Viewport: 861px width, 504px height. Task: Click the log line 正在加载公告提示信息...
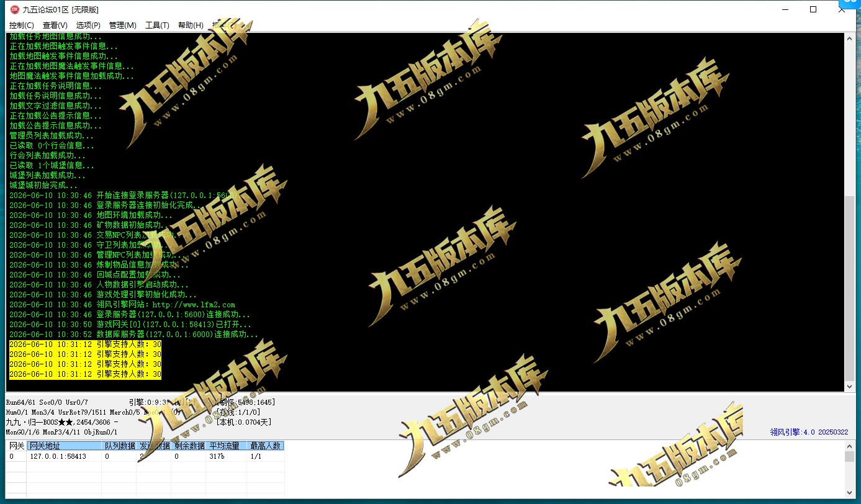[55, 115]
